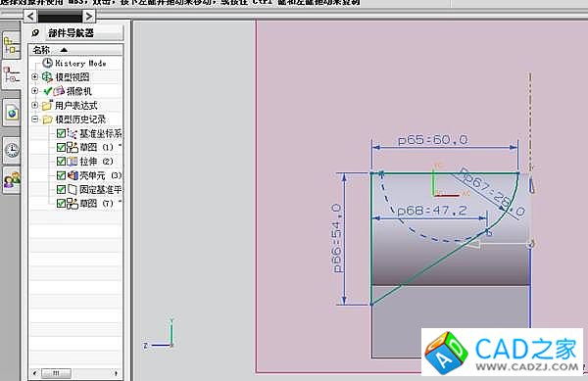Select the History Mode clock icon

pos(47,63)
